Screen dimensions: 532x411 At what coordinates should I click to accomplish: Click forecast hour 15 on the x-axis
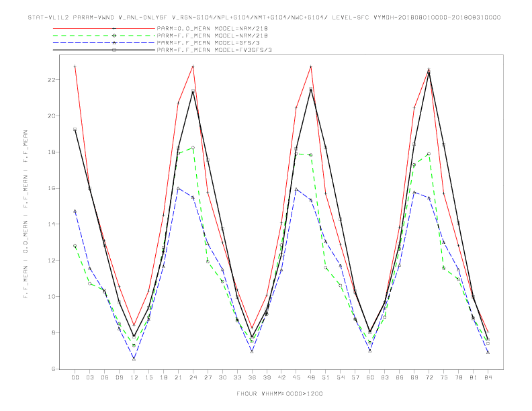148,377
